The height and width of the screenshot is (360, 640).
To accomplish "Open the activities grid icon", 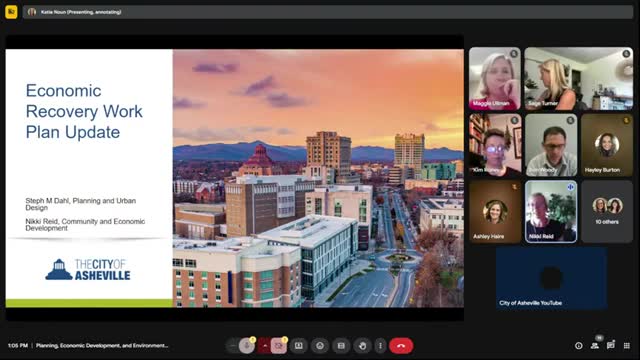I will [x=627, y=346].
